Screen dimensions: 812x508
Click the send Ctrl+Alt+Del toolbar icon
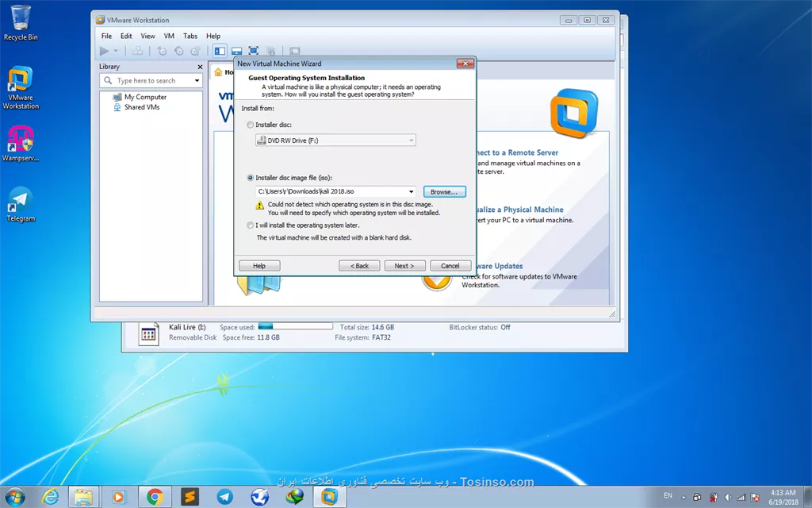tap(137, 51)
